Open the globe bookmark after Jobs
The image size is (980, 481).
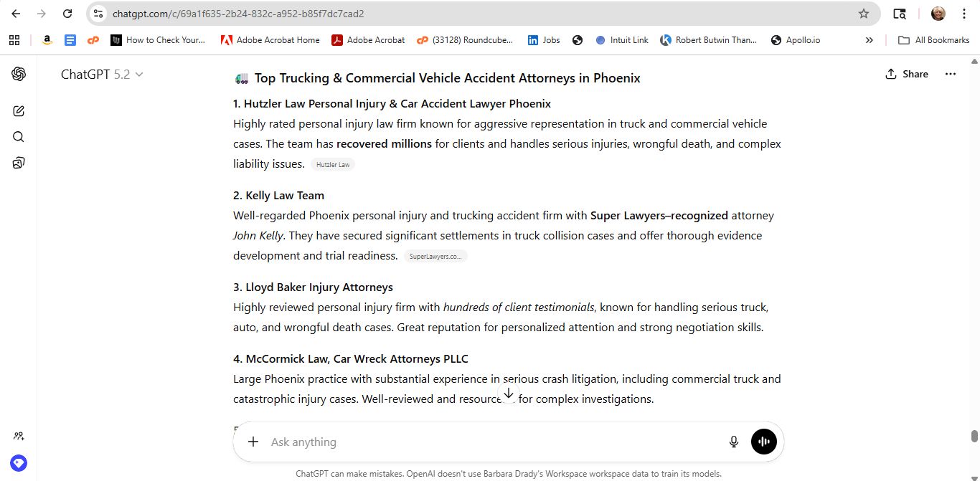(x=578, y=40)
